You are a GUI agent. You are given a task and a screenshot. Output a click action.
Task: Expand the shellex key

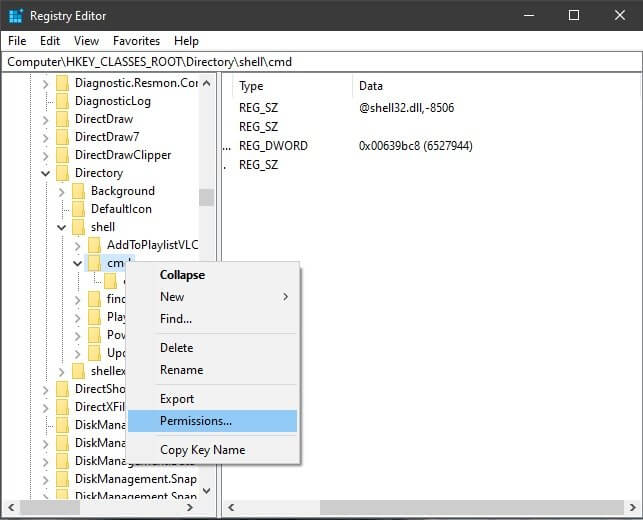62,372
